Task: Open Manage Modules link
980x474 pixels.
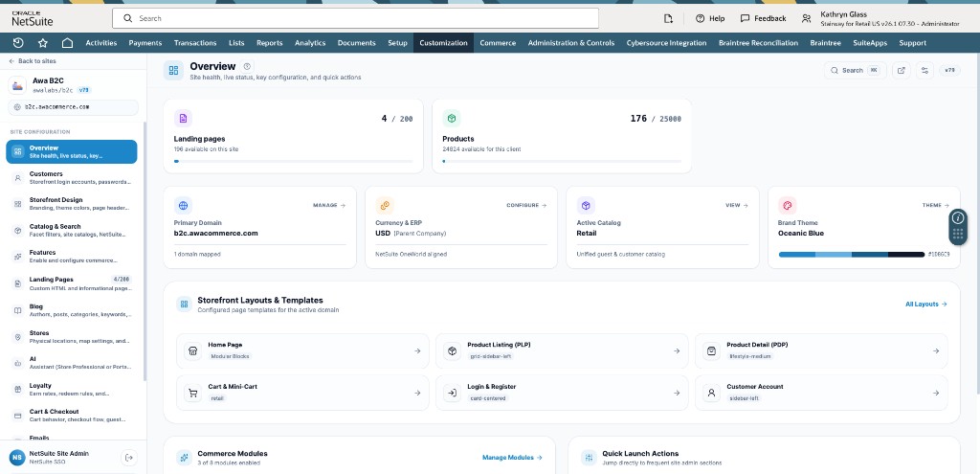Action: pyautogui.click(x=512, y=458)
